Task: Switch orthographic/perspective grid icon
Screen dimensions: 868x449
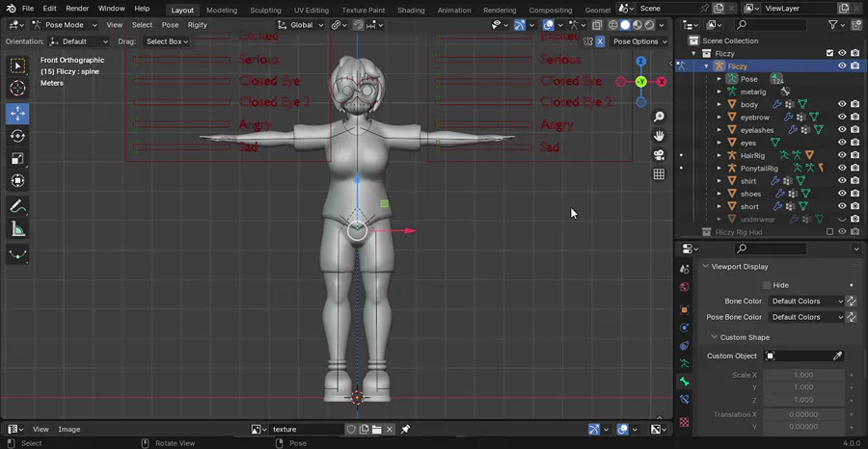Action: pyautogui.click(x=659, y=174)
